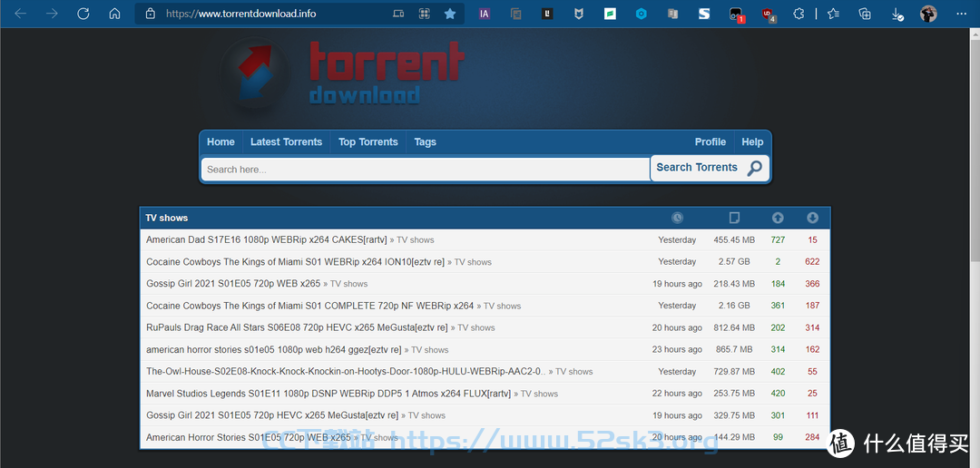Open Cocaine Cowboys S01 COMPLETE 720p NF torrent
Screen dimensions: 980x468
click(x=310, y=306)
